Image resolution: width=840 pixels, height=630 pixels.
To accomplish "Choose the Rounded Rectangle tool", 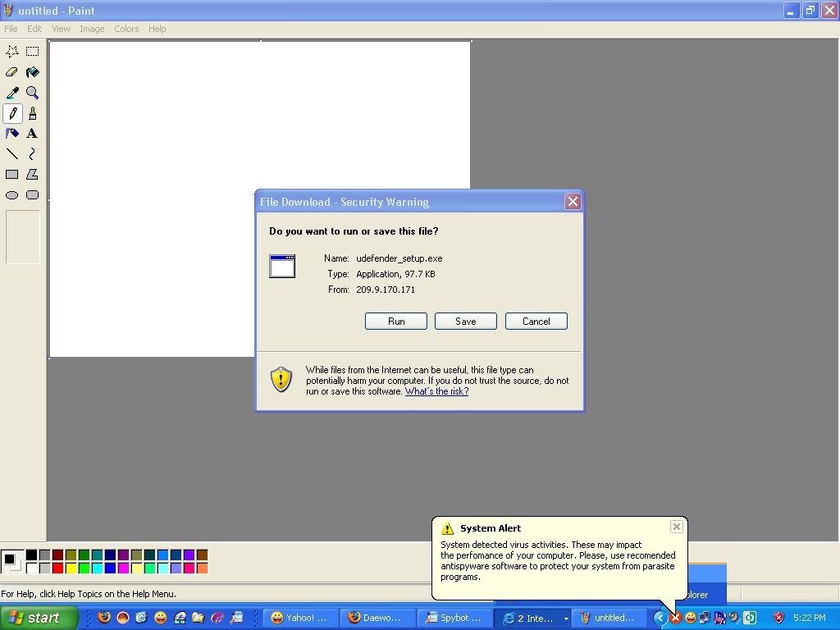I will click(33, 195).
